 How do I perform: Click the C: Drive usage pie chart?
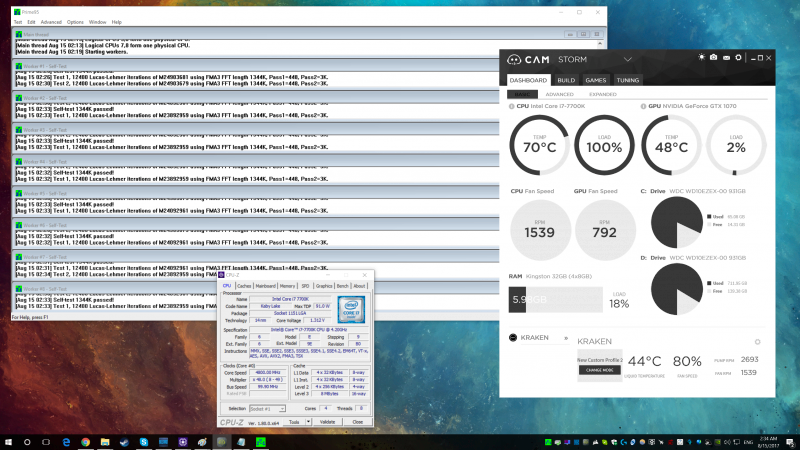[677, 222]
